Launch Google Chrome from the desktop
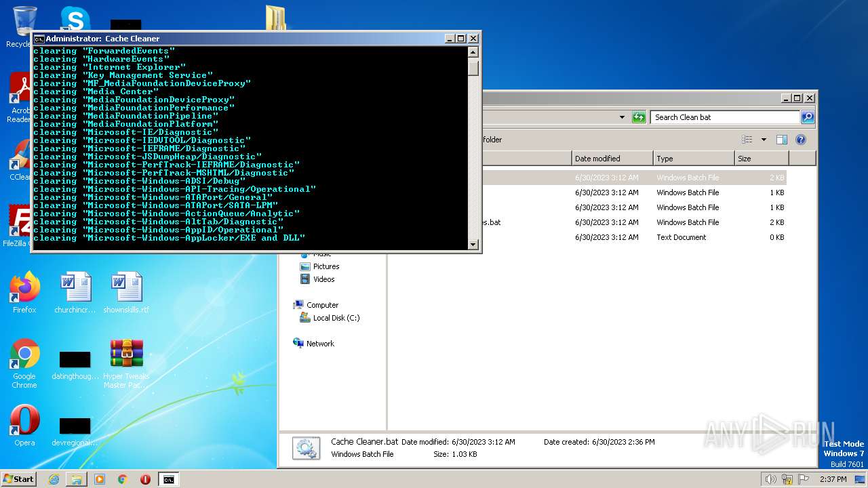The width and height of the screenshot is (868, 488). coord(24,363)
